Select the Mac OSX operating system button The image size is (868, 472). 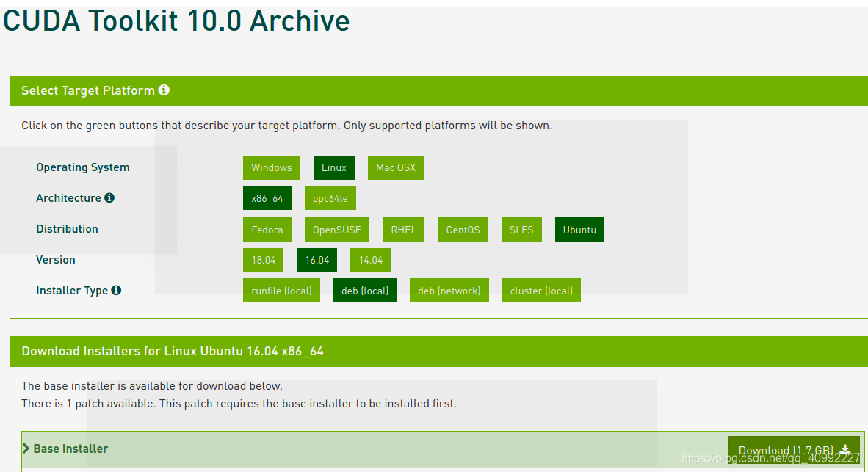pyautogui.click(x=395, y=167)
